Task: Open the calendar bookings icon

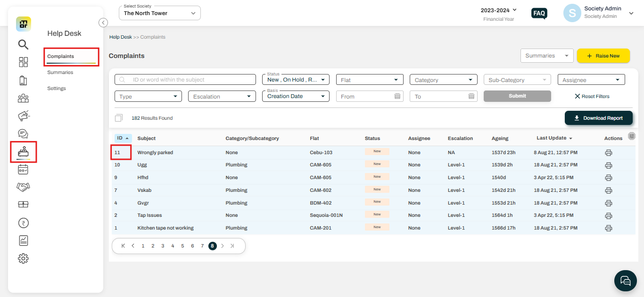Action: [23, 169]
